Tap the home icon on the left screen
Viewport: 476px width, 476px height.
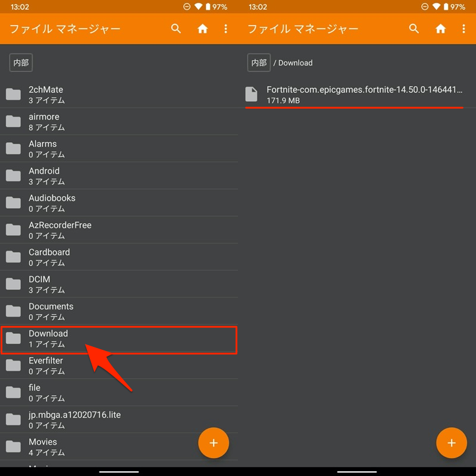[x=202, y=29]
